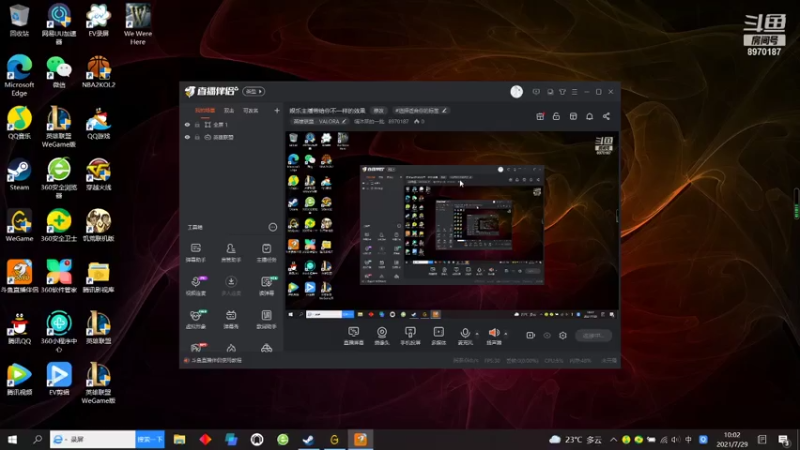Image resolution: width=800 pixels, height=450 pixels.
Task: Select the phone screen-cast source icon
Action: click(410, 333)
